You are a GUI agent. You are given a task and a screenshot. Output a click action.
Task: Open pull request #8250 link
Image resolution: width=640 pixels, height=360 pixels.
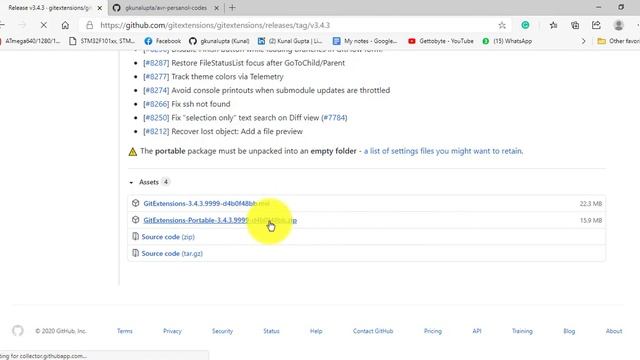point(156,118)
